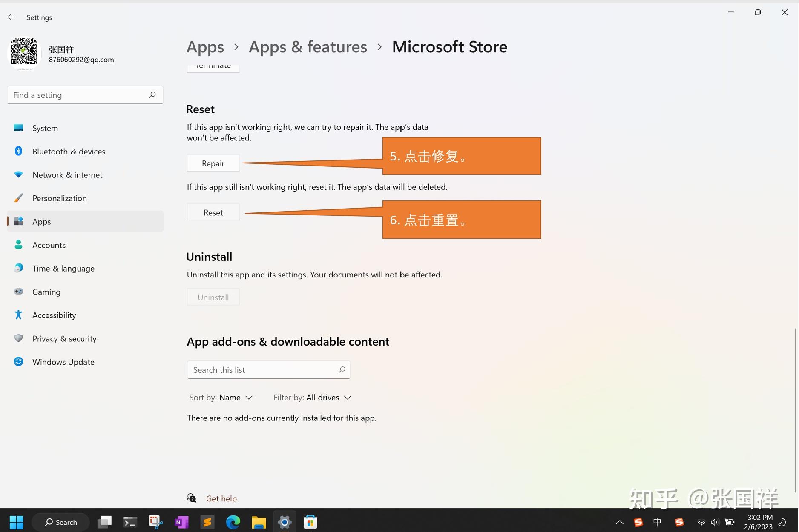The width and height of the screenshot is (799, 532).
Task: Click the Reset button to reset the app
Action: [213, 212]
